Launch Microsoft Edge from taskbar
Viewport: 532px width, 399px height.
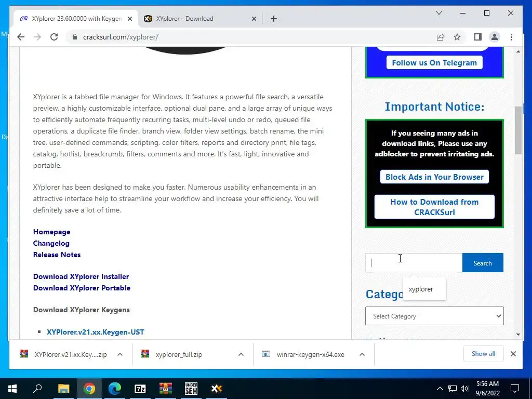pyautogui.click(x=115, y=389)
